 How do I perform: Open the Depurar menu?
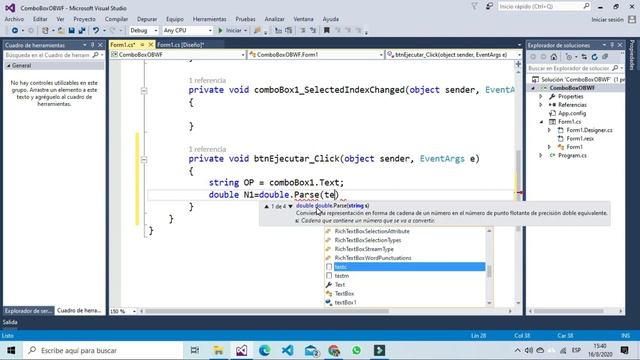coord(147,19)
